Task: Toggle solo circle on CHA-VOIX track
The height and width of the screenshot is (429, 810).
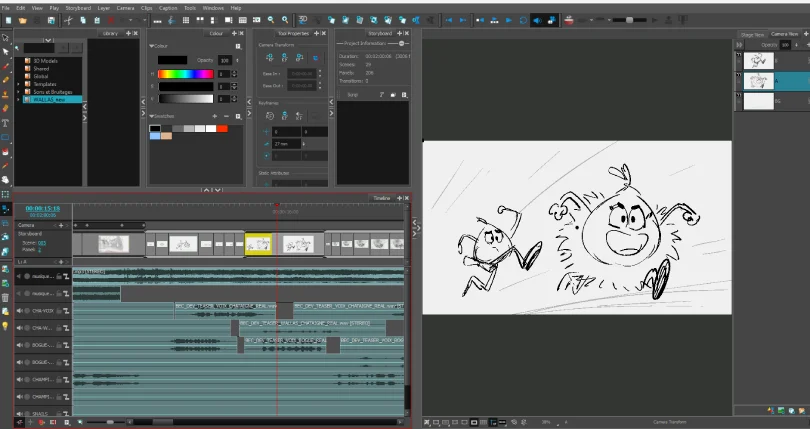Action: pyautogui.click(x=27, y=311)
